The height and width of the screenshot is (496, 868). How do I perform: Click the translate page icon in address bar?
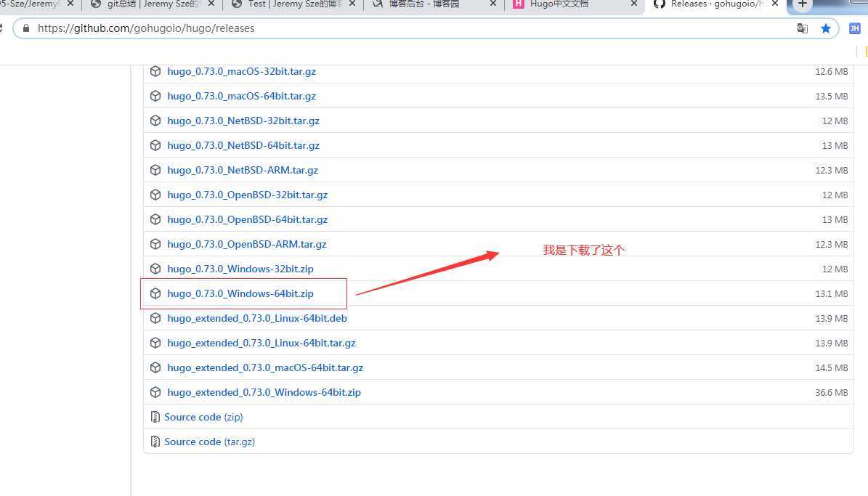[x=802, y=28]
